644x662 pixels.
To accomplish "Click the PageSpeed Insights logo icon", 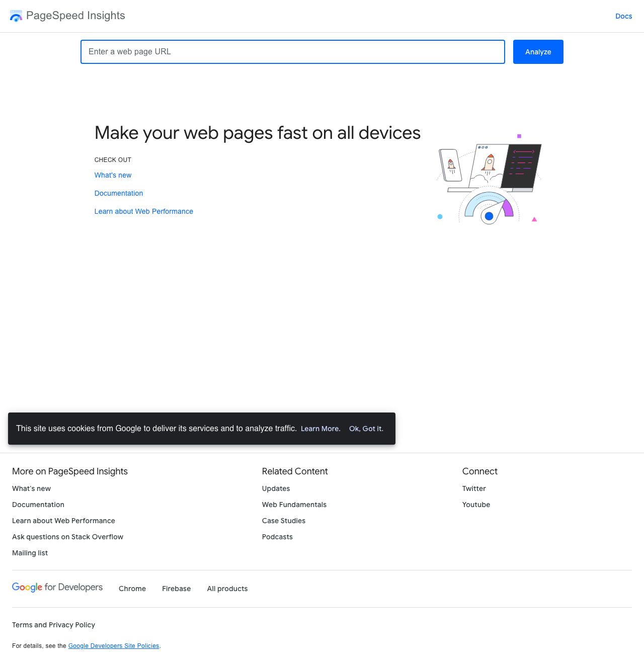I will pyautogui.click(x=16, y=16).
